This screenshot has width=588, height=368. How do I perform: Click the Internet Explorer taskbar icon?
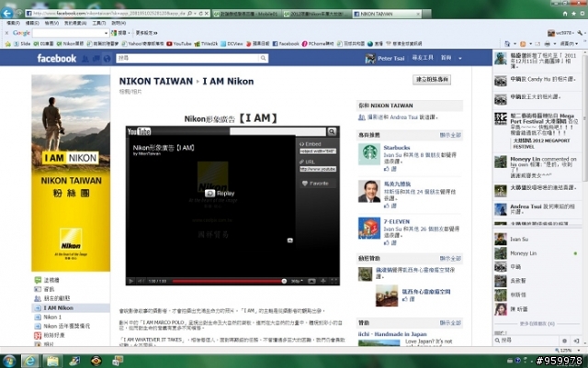30,361
